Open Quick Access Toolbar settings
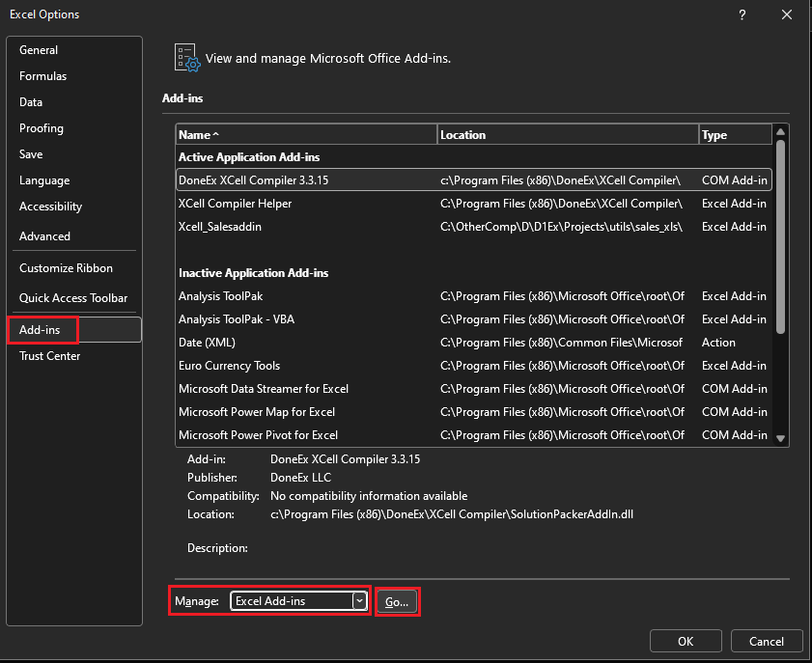This screenshot has width=812, height=663. point(73,298)
